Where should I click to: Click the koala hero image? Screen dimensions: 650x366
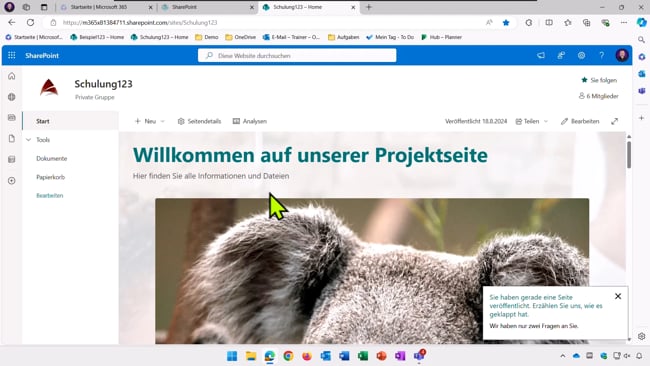pyautogui.click(x=372, y=271)
